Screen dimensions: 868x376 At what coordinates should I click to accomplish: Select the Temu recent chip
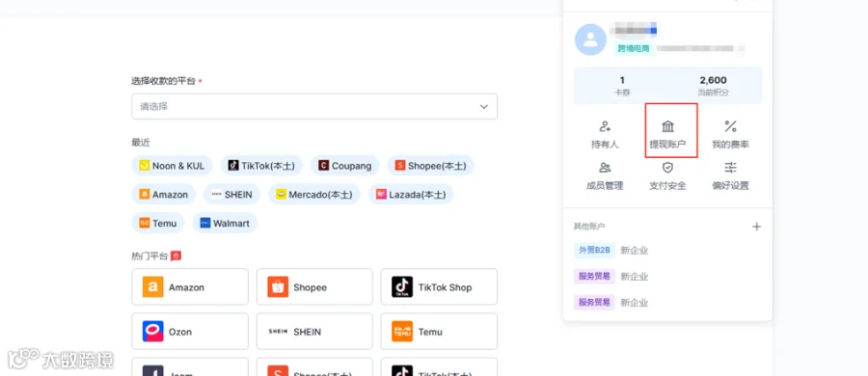tap(158, 223)
